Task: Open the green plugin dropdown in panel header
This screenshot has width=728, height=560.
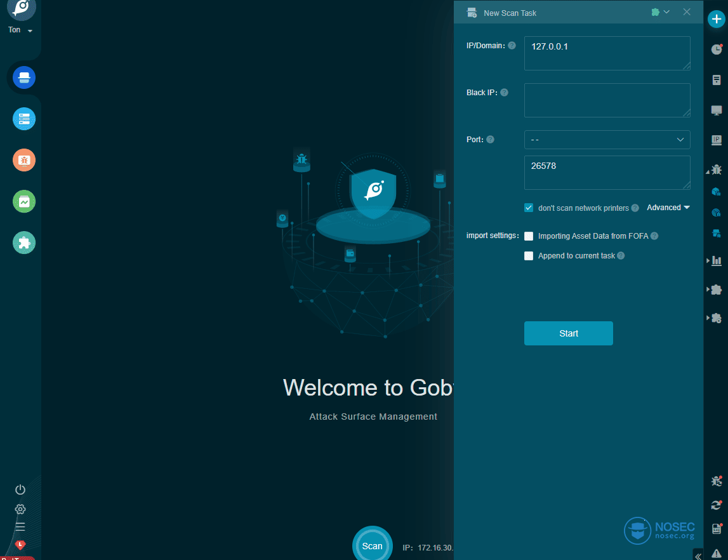Action: click(660, 13)
